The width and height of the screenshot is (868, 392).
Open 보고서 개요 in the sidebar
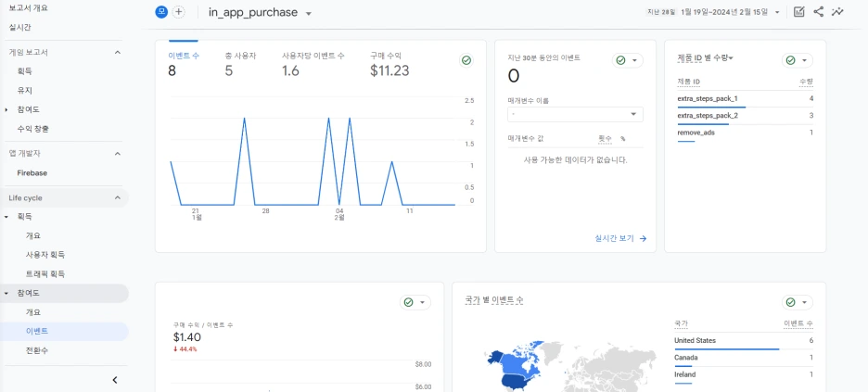coord(28,7)
